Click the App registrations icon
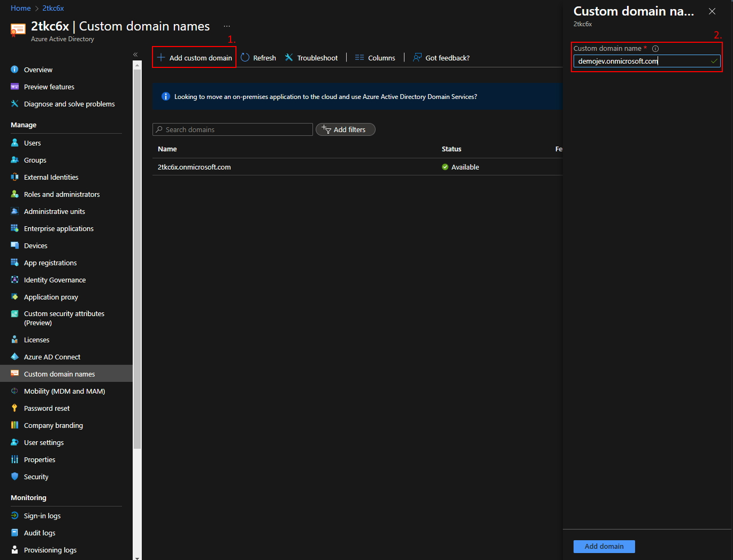Screen dimensions: 733x560 [x=14, y=263]
